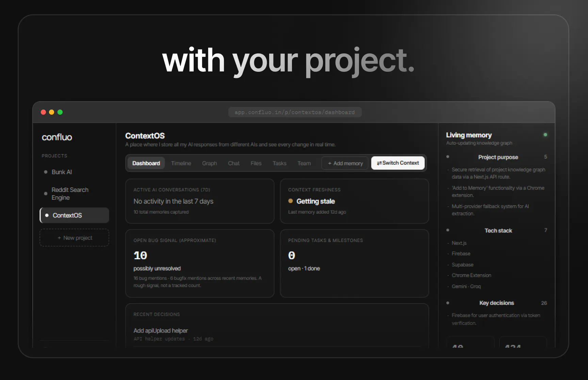This screenshot has height=380, width=588.
Task: Click the Projects sidebar section label
Action: [x=54, y=156]
